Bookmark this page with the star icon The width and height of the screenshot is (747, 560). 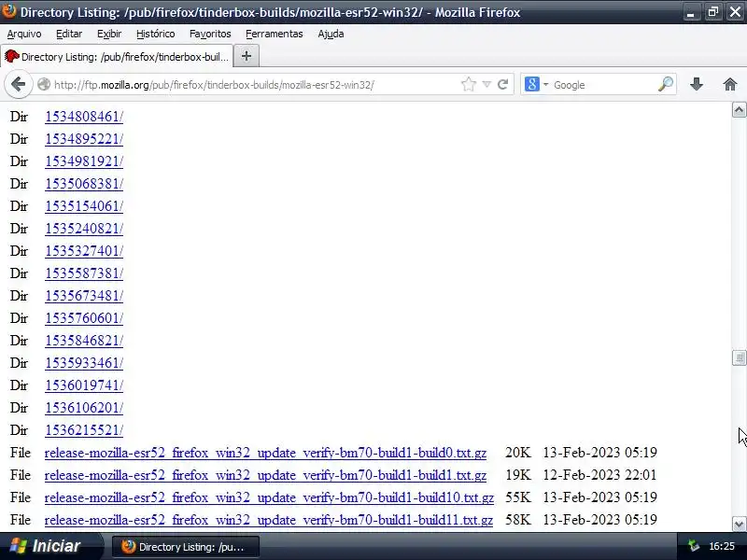(469, 85)
